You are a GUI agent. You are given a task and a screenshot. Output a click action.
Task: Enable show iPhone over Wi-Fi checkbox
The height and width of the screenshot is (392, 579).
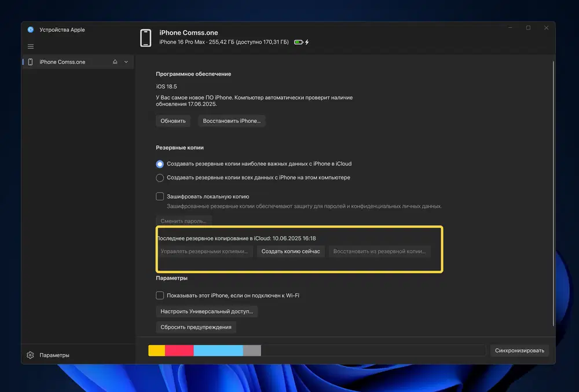click(x=160, y=295)
